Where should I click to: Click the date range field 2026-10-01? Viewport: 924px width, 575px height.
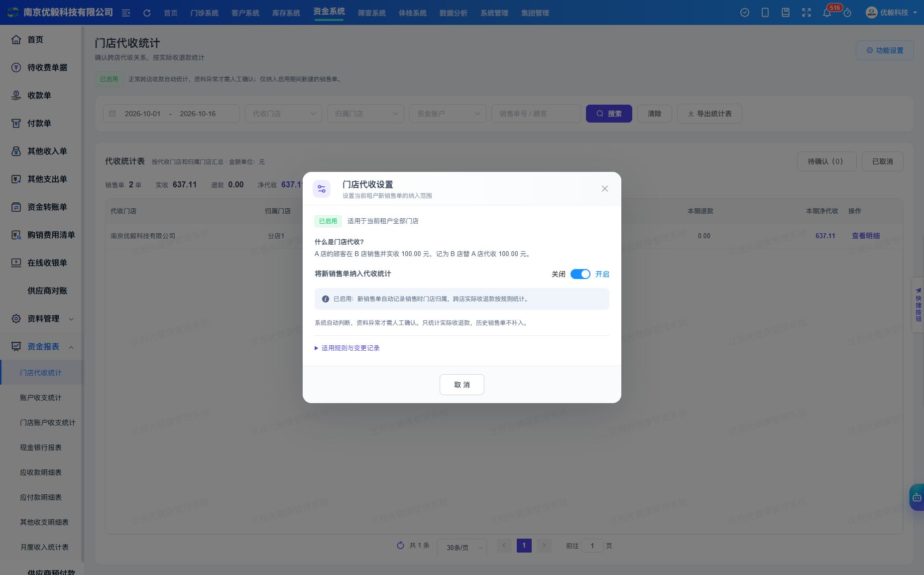(x=171, y=114)
